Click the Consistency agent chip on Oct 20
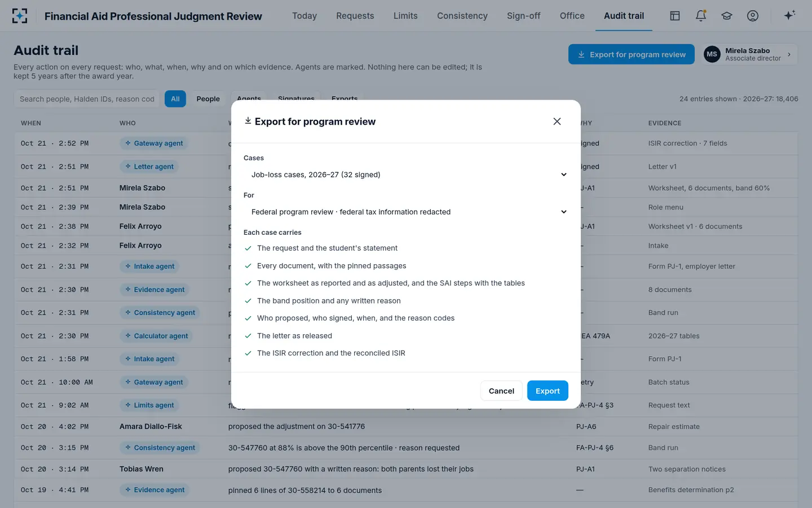Image resolution: width=812 pixels, height=508 pixels. tap(160, 448)
